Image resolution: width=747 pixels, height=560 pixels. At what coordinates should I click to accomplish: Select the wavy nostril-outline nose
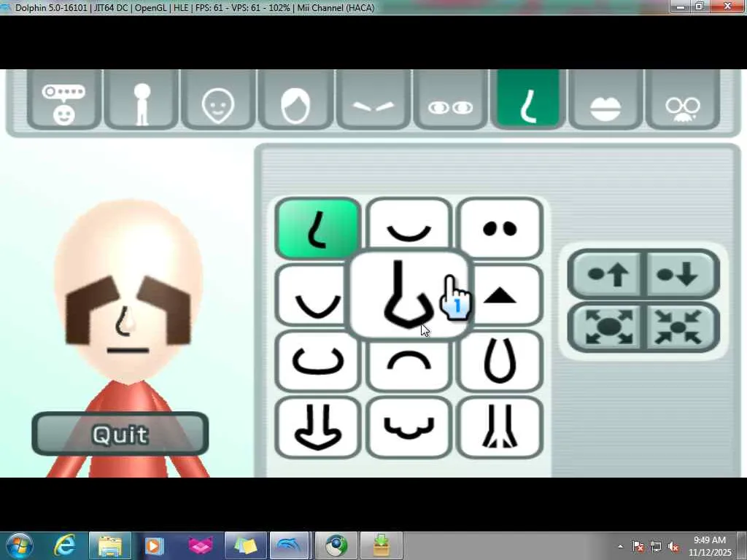coord(409,427)
